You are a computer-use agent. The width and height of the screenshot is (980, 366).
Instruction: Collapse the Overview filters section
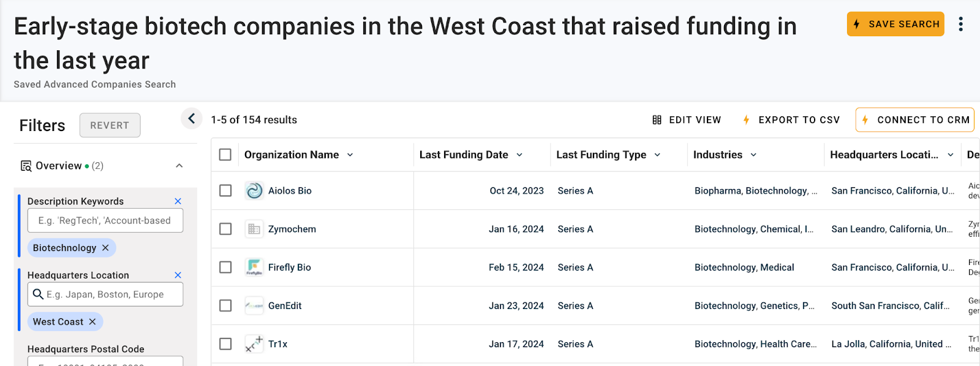pyautogui.click(x=179, y=165)
